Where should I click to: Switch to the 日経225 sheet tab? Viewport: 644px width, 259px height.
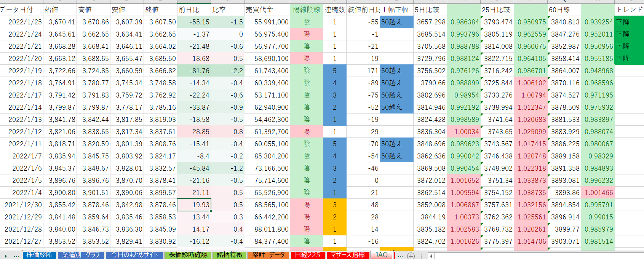coord(308,255)
